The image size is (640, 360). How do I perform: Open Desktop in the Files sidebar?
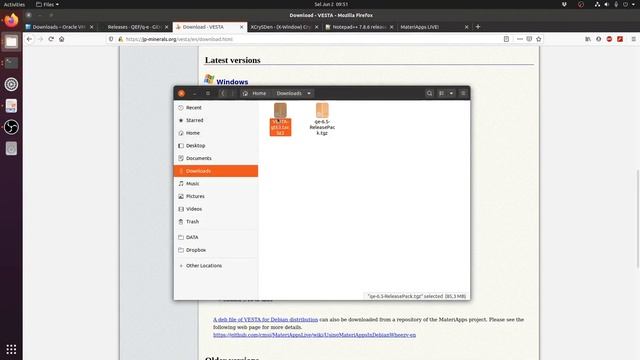(x=216, y=145)
